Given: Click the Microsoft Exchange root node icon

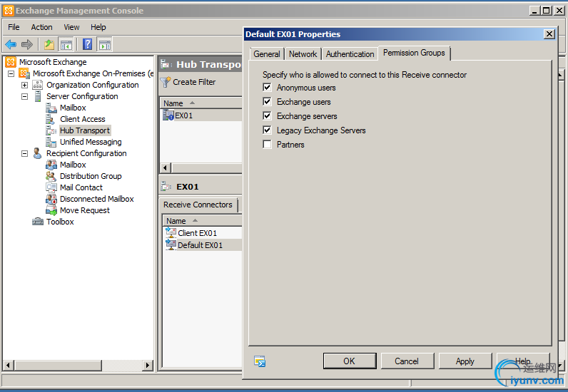Looking at the screenshot, I should point(11,62).
